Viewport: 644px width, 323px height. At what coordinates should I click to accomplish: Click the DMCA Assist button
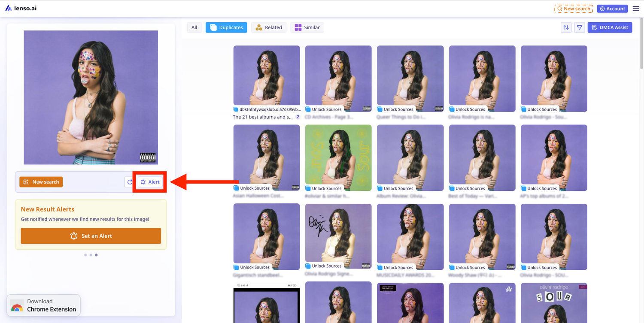point(610,27)
